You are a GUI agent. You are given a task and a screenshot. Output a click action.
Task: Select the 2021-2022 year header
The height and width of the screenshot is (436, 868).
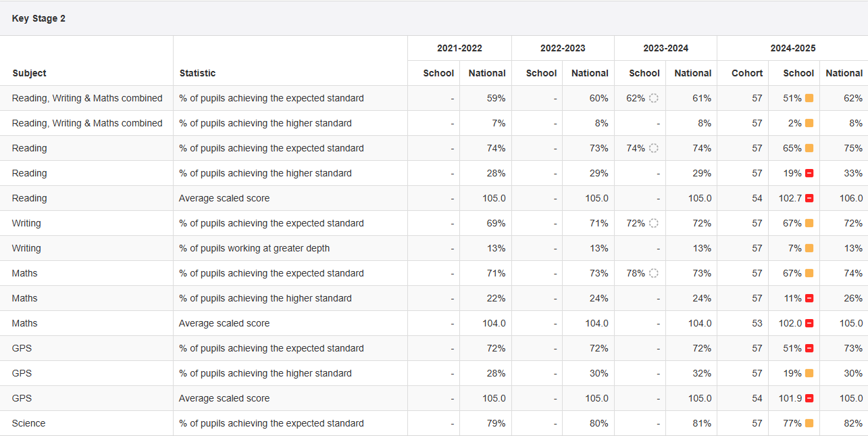pyautogui.click(x=459, y=48)
